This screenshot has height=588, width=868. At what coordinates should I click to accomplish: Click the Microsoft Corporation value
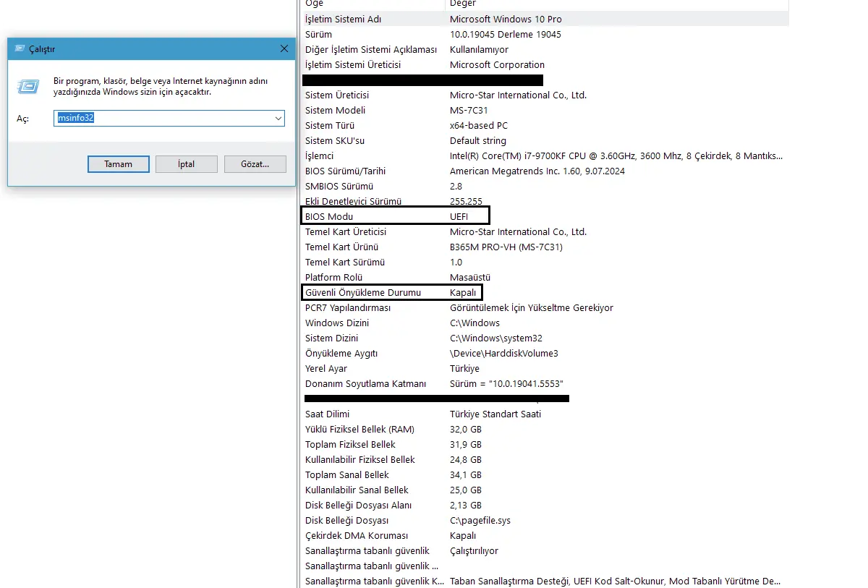(x=497, y=64)
